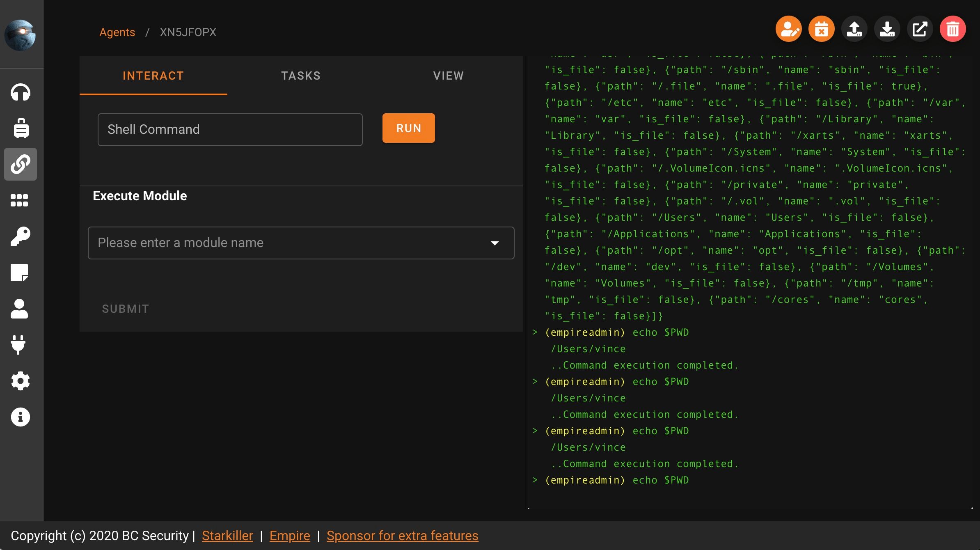
Task: Open Settings via gear sidebar icon
Action: coord(21,381)
